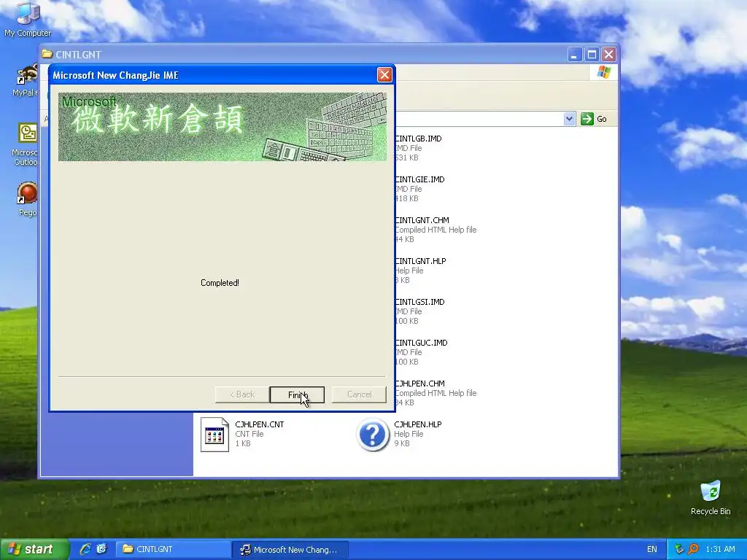Click the Completed! status text
The width and height of the screenshot is (747, 560).
tap(220, 283)
